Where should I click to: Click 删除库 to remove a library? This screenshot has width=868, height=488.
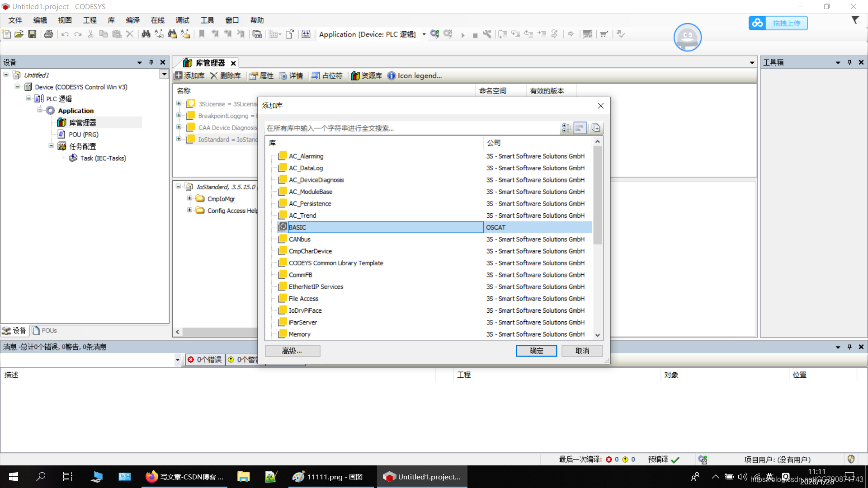point(226,75)
